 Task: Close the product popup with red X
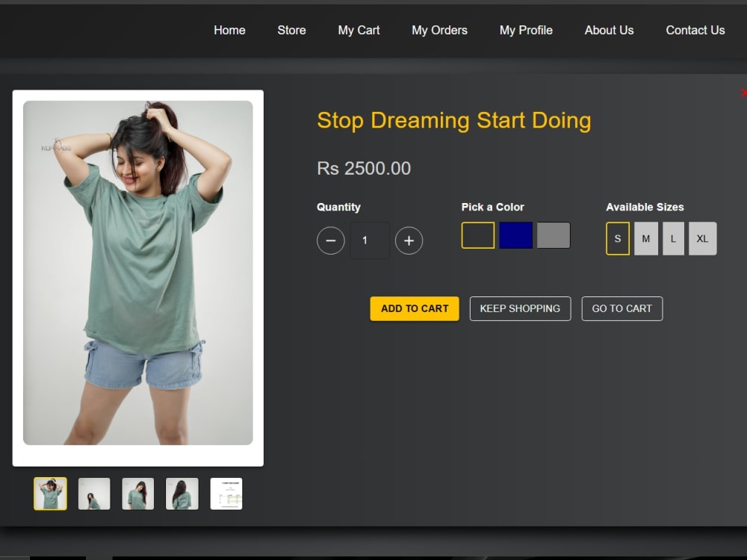tap(743, 93)
